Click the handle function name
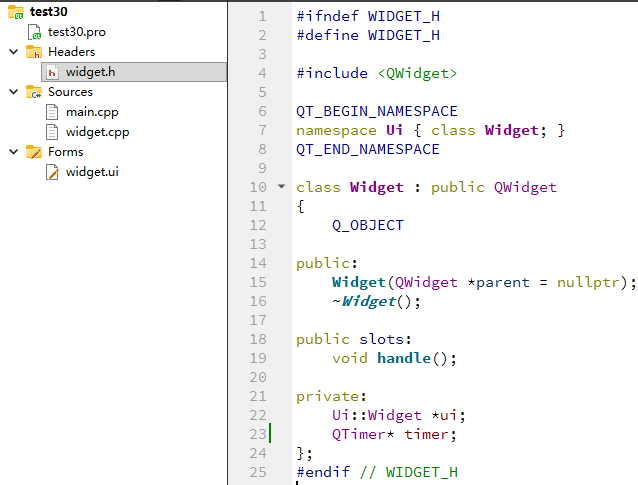638x485 pixels. 404,358
